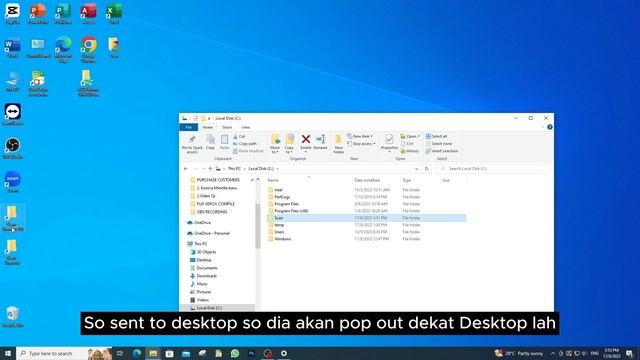Image resolution: width=640 pixels, height=360 pixels.
Task: Open the File tab
Action: coord(189,127)
